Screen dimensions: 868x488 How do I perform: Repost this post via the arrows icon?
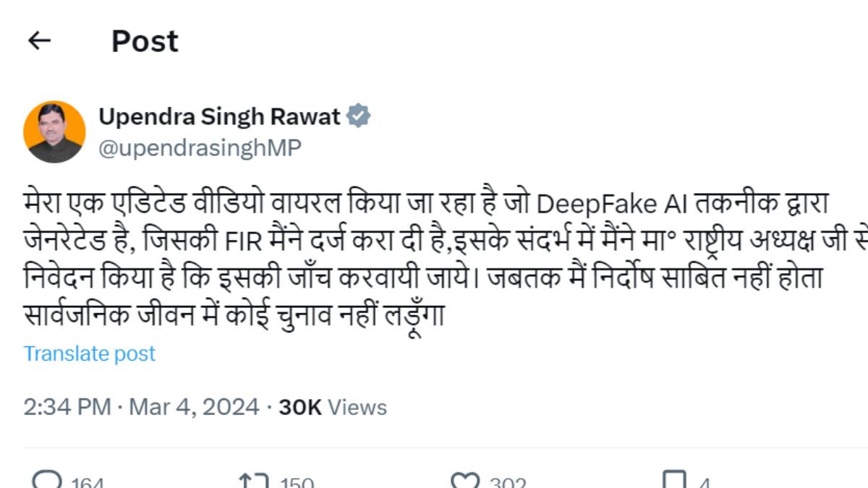pos(254,481)
